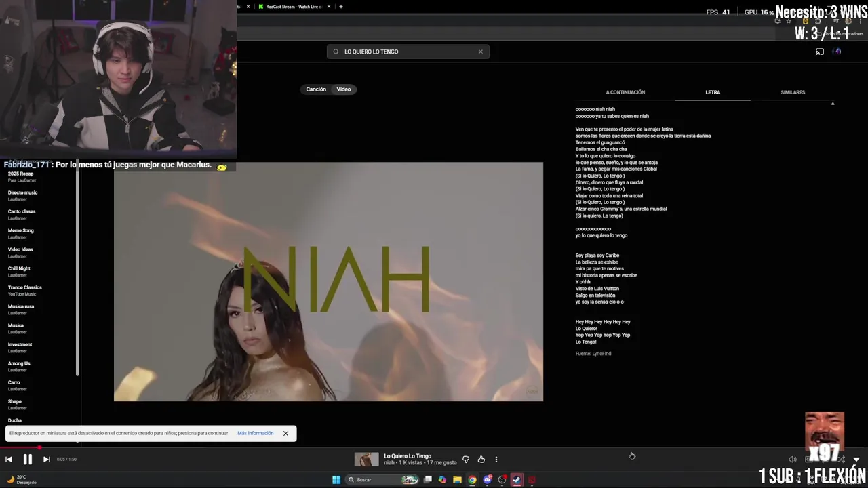The width and height of the screenshot is (868, 488).
Task: Click the search field with LO QUIERO LO TENGO
Action: point(407,52)
